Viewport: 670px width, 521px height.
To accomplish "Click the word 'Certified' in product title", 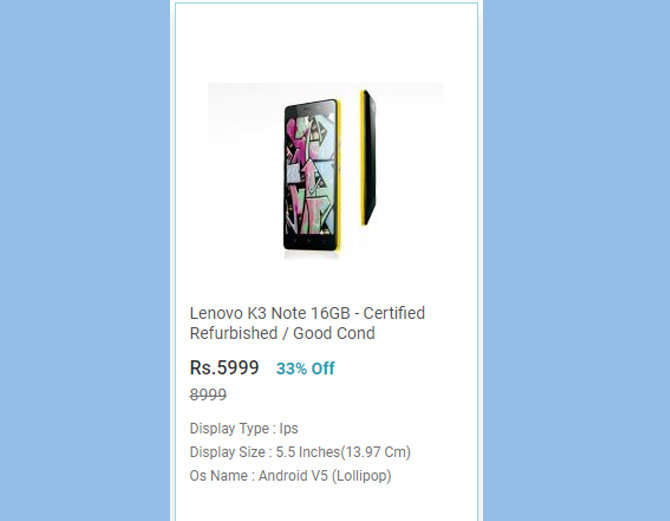I will (394, 313).
